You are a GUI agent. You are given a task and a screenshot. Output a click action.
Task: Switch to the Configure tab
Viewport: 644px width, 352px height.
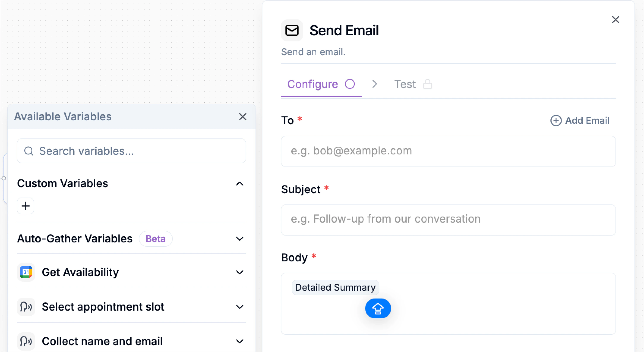313,84
